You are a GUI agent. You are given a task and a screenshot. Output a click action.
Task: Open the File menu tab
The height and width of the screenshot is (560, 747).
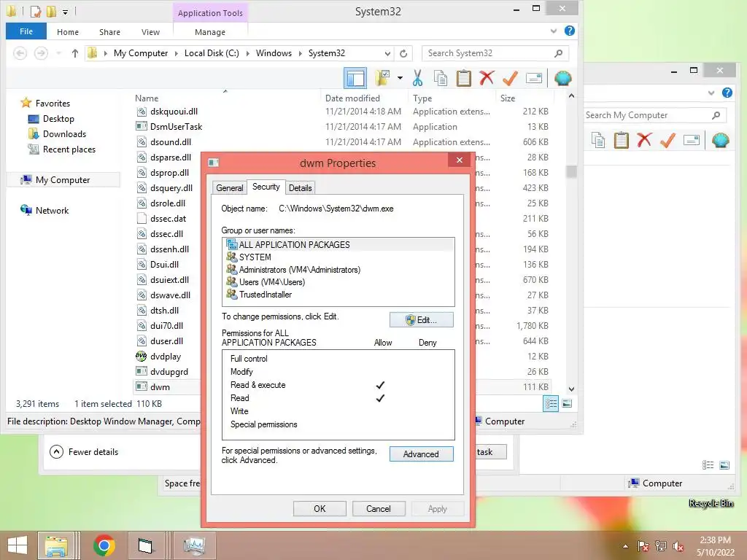tap(26, 31)
